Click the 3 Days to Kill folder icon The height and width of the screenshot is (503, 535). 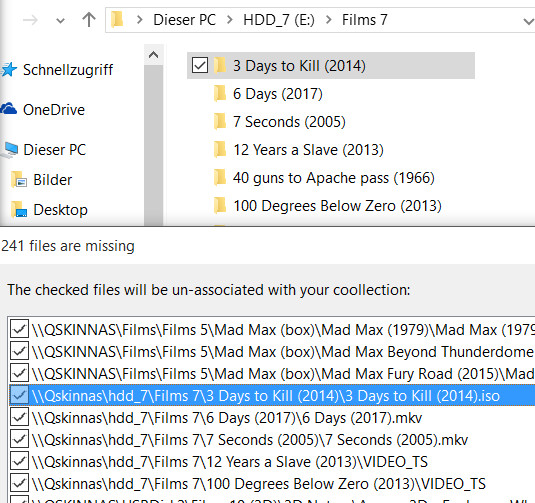pos(220,65)
